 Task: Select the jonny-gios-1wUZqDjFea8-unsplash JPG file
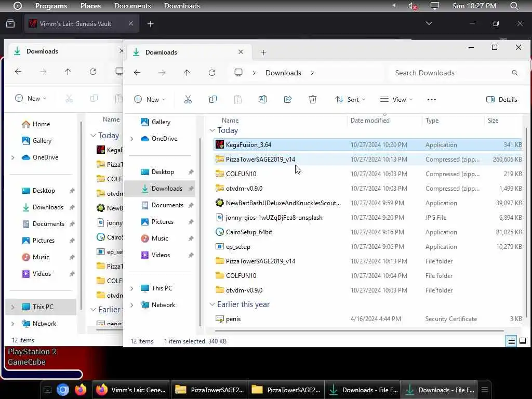click(368, 218)
